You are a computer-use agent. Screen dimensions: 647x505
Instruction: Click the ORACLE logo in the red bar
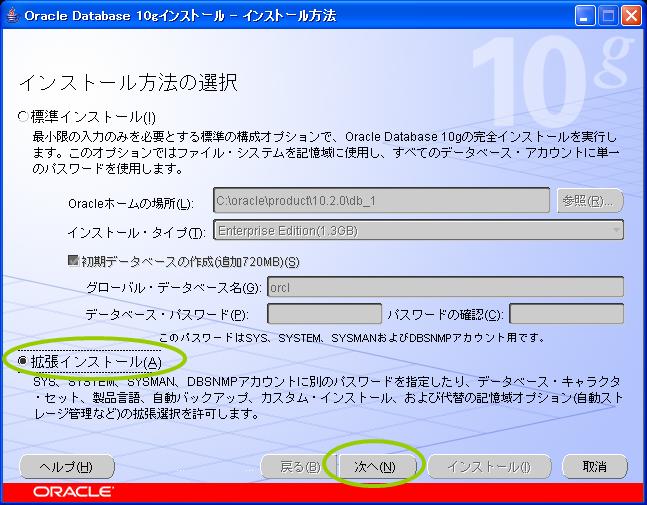[72, 492]
